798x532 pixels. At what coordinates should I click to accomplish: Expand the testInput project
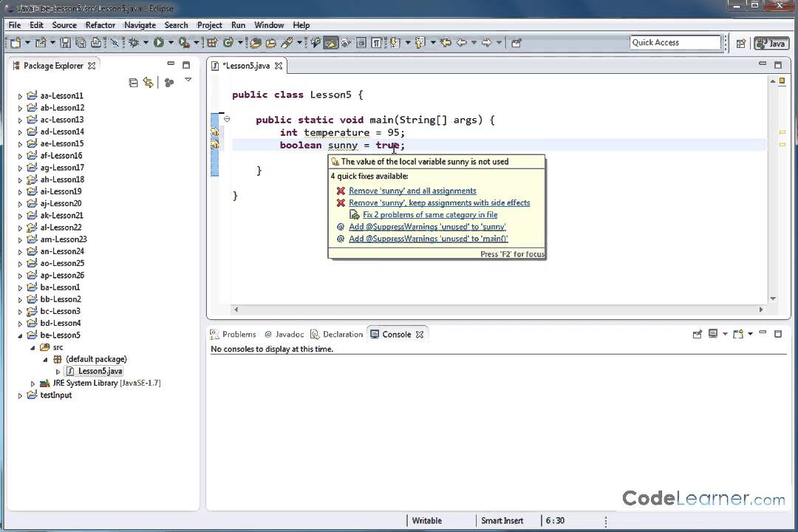tap(20, 395)
